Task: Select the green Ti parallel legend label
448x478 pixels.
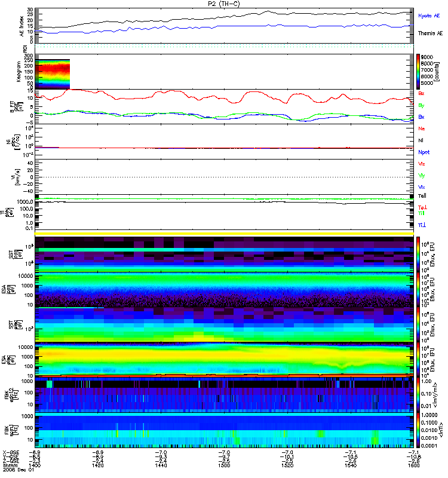Action: click(x=421, y=213)
